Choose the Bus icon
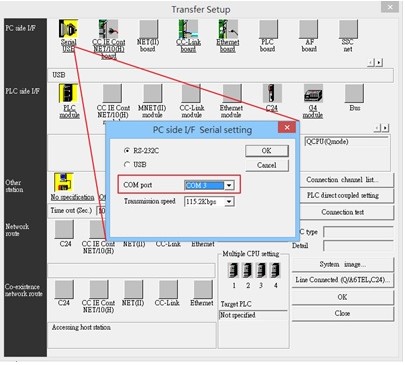Image resolution: width=405 pixels, height=365 pixels. pyautogui.click(x=354, y=93)
